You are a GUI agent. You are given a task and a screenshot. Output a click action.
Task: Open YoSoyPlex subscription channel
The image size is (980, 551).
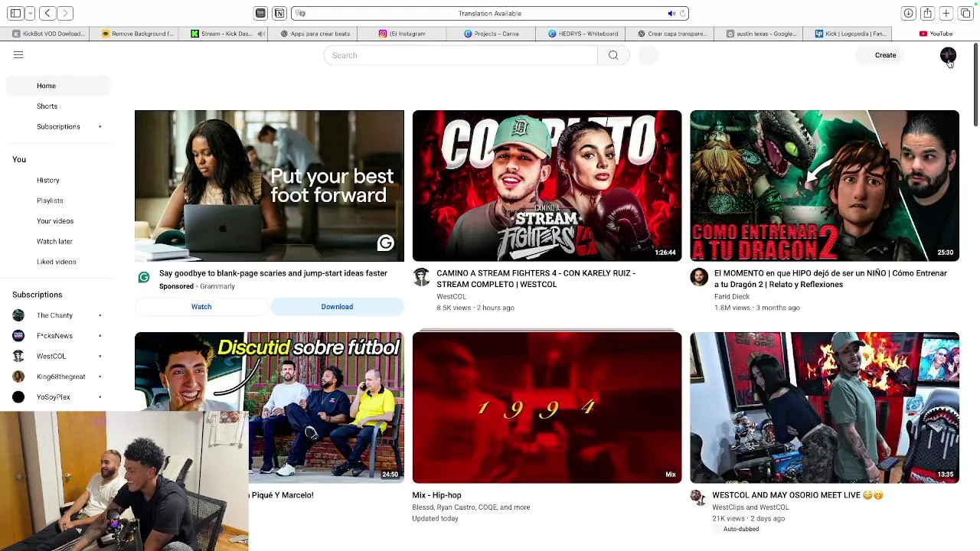[x=58, y=397]
